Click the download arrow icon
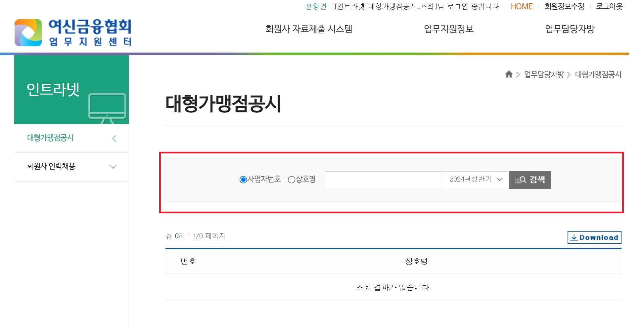This screenshot has width=644, height=328. coord(574,237)
